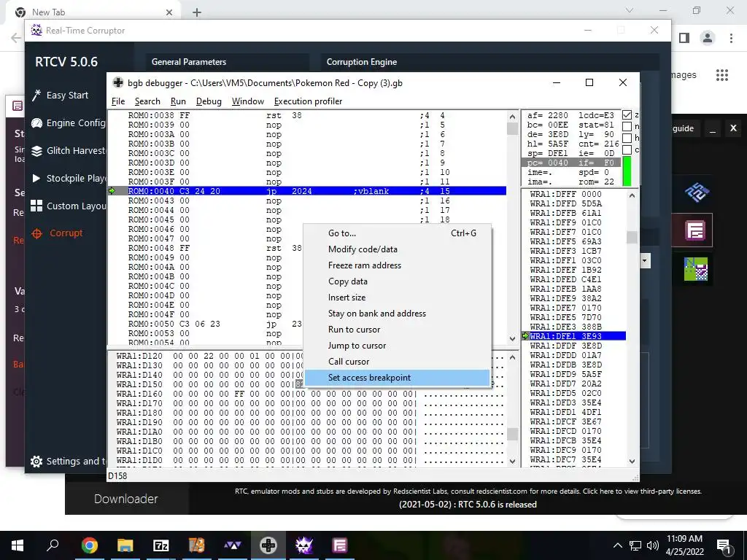Viewport: 747px width, 560px height.
Task: Open the purple triangles app on the taskbar
Action: click(x=233, y=545)
